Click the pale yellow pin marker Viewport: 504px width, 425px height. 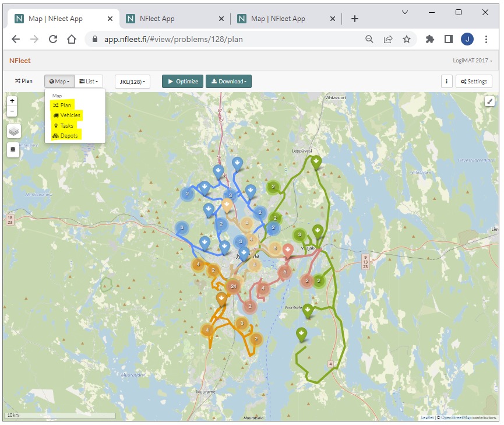click(x=227, y=205)
